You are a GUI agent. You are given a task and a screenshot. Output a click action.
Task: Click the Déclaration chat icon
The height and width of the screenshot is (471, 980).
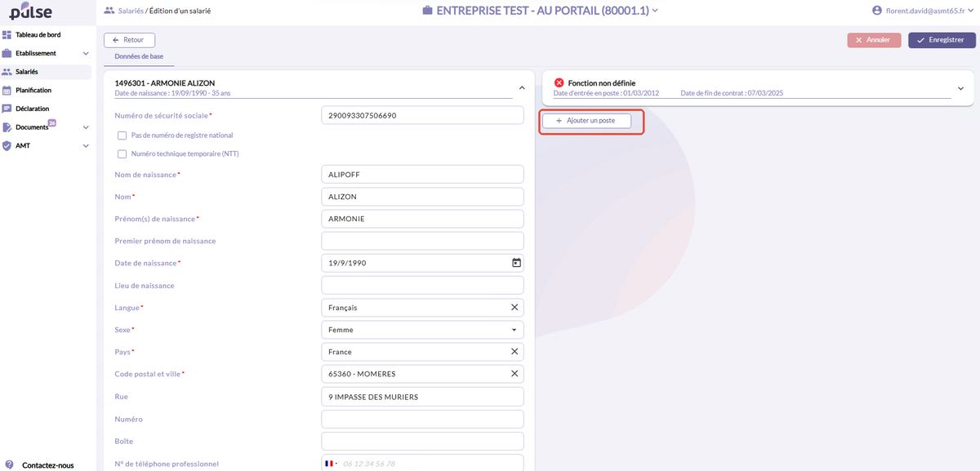[7, 109]
